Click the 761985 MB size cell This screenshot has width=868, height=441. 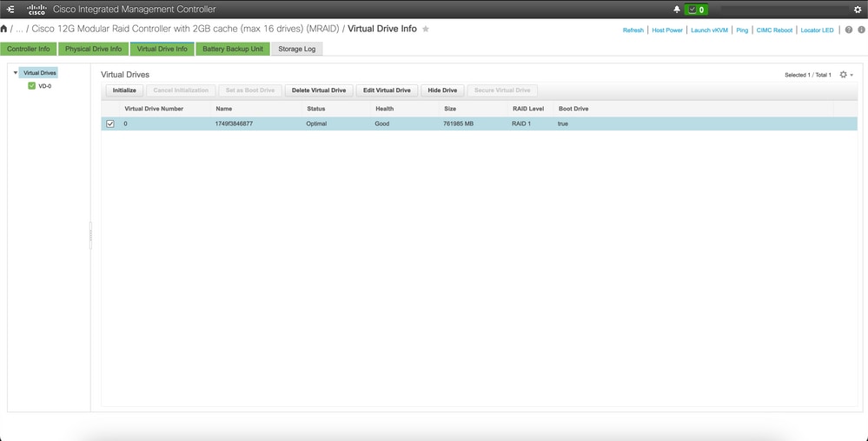(x=459, y=124)
